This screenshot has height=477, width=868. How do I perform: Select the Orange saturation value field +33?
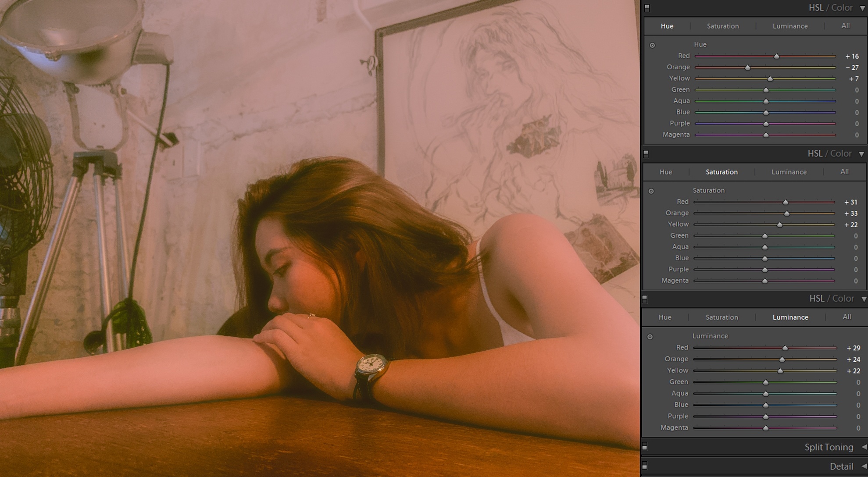850,214
